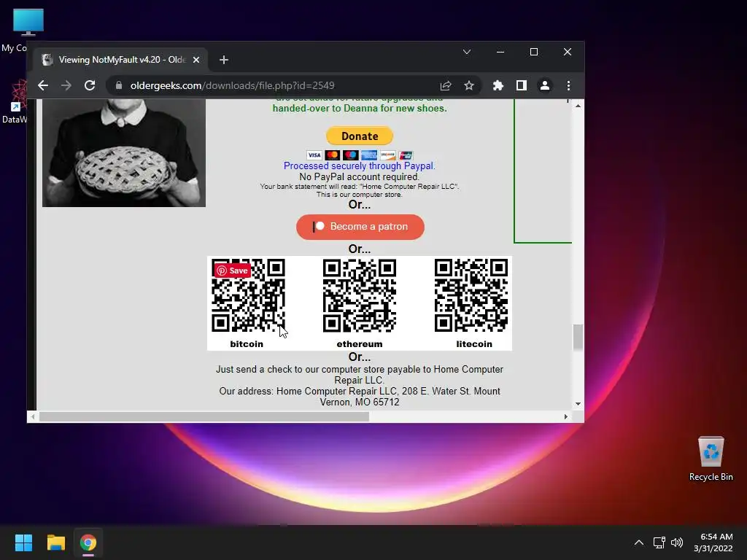Bookmark this page with the star icon
Viewport: 747px width, 560px height.
coord(469,86)
